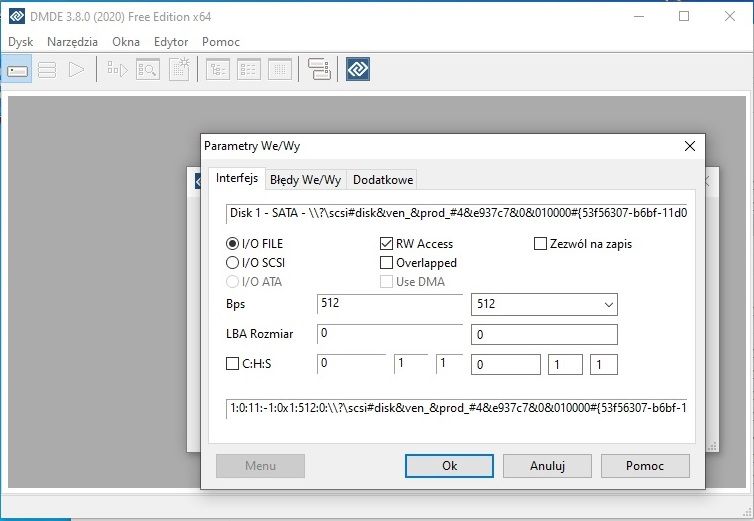Maximize the DMDE window
The image size is (754, 521).
(x=684, y=16)
